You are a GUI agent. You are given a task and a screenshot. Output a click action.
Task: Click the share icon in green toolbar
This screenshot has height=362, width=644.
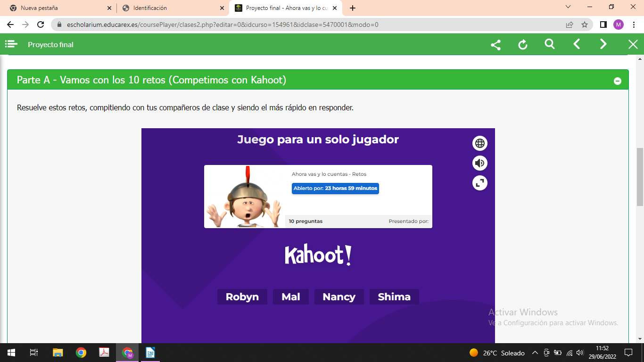pyautogui.click(x=495, y=45)
